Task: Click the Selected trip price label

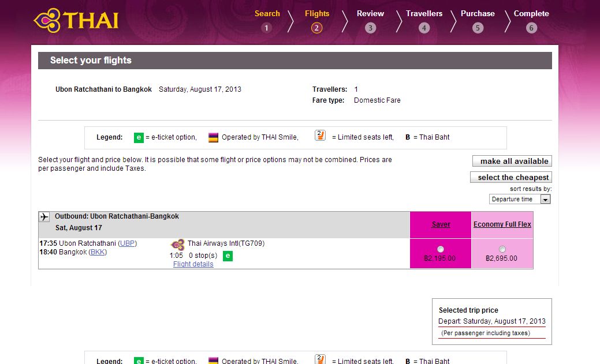Action: tap(468, 310)
